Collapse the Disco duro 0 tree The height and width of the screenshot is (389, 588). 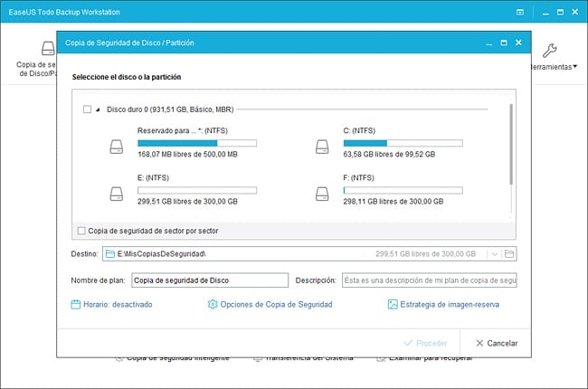[x=98, y=109]
